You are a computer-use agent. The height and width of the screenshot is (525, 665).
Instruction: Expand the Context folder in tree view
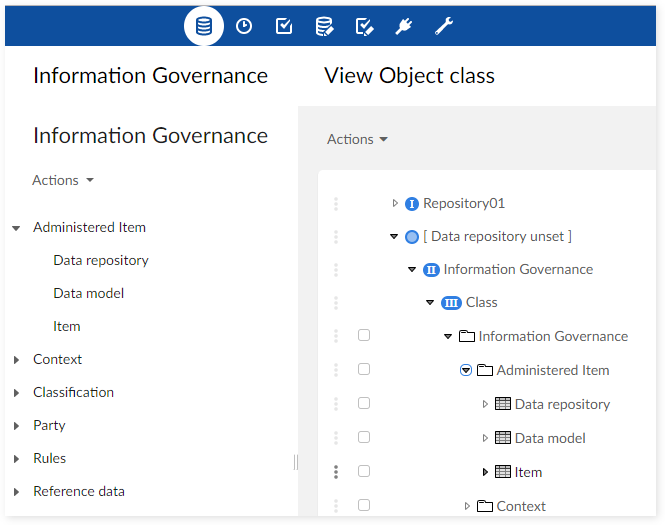(466, 506)
